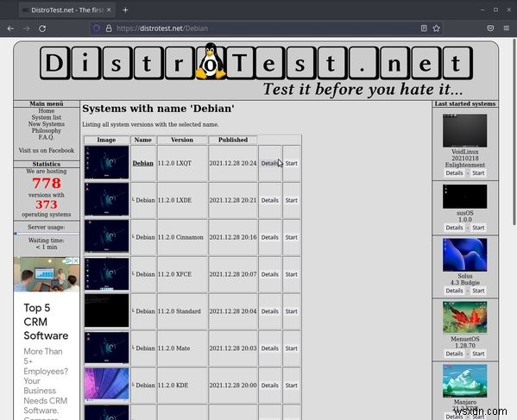Start Debian 11.2.0 Mate
This screenshot has width=517, height=420.
coord(292,348)
